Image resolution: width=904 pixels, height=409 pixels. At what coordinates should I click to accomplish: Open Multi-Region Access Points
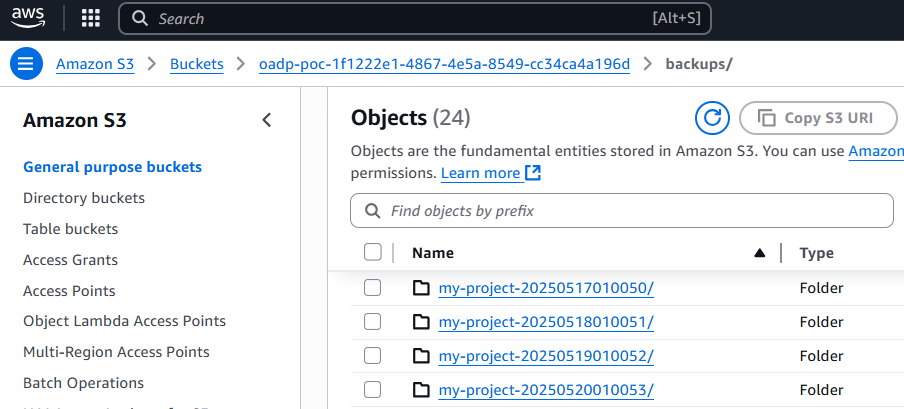point(116,352)
